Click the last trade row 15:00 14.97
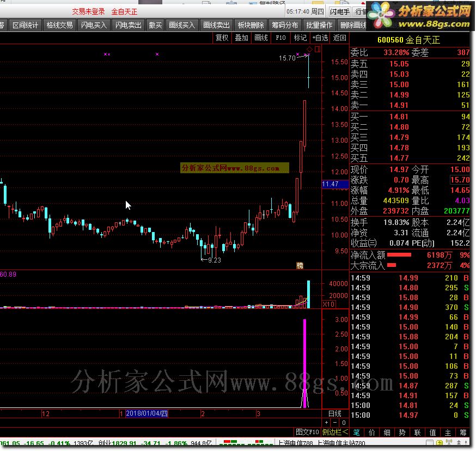 pyautogui.click(x=410, y=415)
